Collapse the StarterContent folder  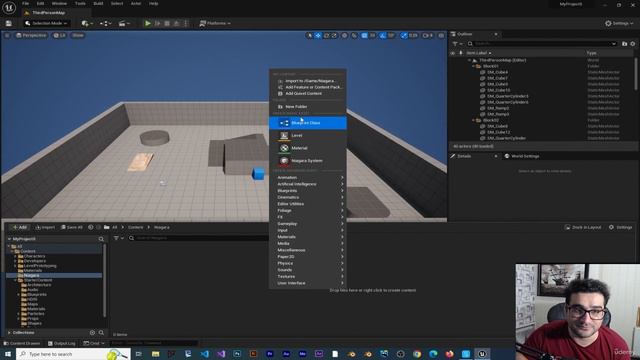click(x=16, y=280)
